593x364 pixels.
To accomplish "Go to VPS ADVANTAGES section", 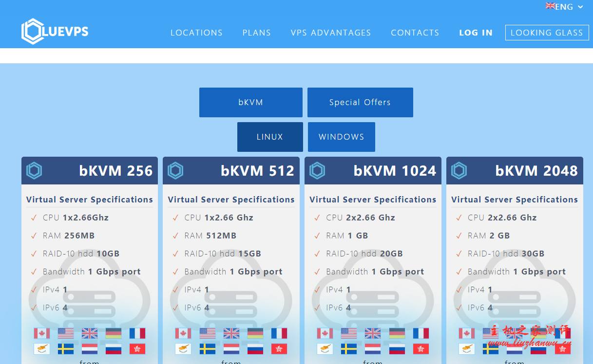I will click(x=331, y=33).
